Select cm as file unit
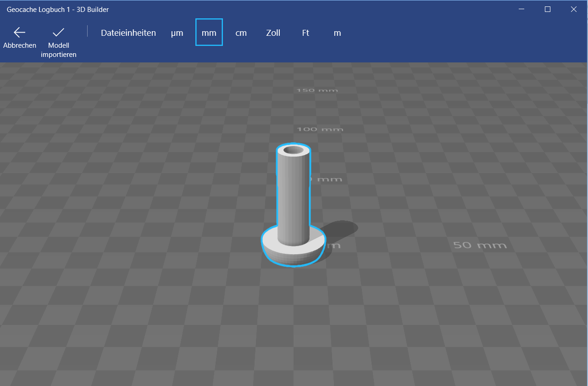Viewport: 588px width, 386px height. pyautogui.click(x=241, y=33)
